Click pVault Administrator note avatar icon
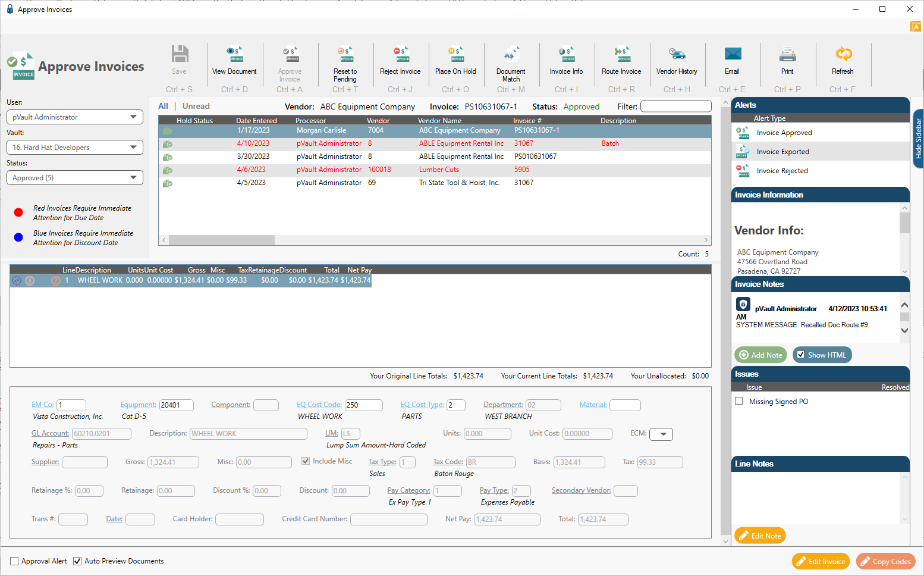Viewport: 924px width, 576px height. coord(743,304)
